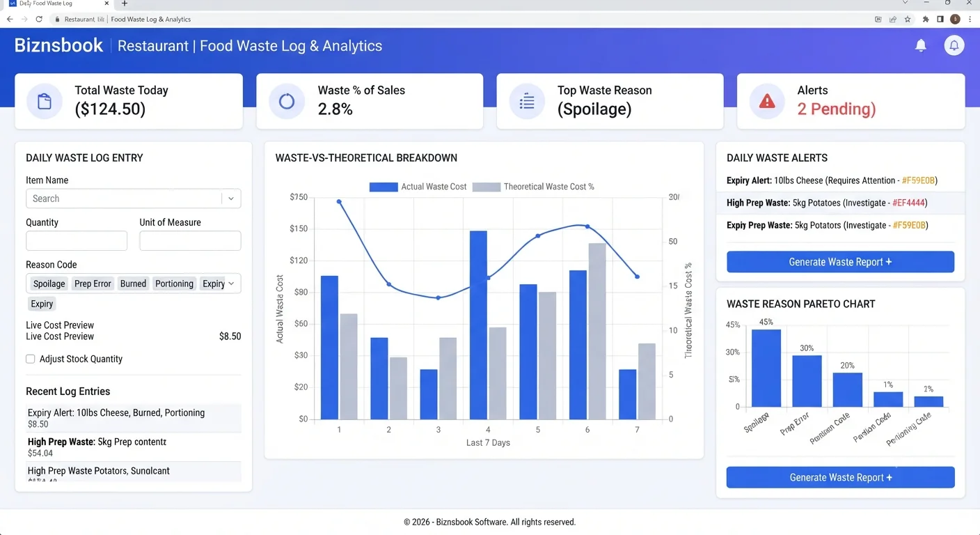
Task: Click the Biznsbook logo in the header
Action: point(58,46)
